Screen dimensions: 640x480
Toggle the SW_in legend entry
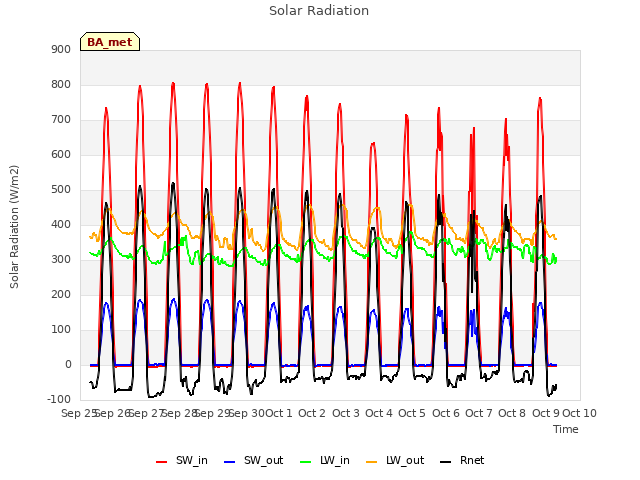(182, 461)
